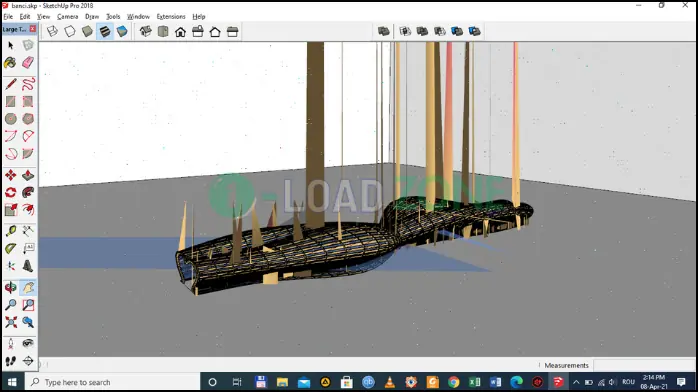Set camera to Right view

(198, 31)
